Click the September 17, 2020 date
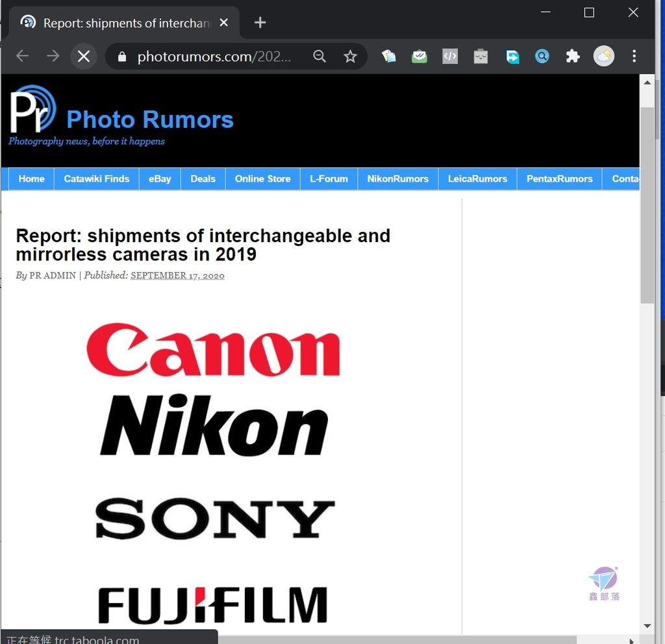The width and height of the screenshot is (665, 644). tap(177, 275)
